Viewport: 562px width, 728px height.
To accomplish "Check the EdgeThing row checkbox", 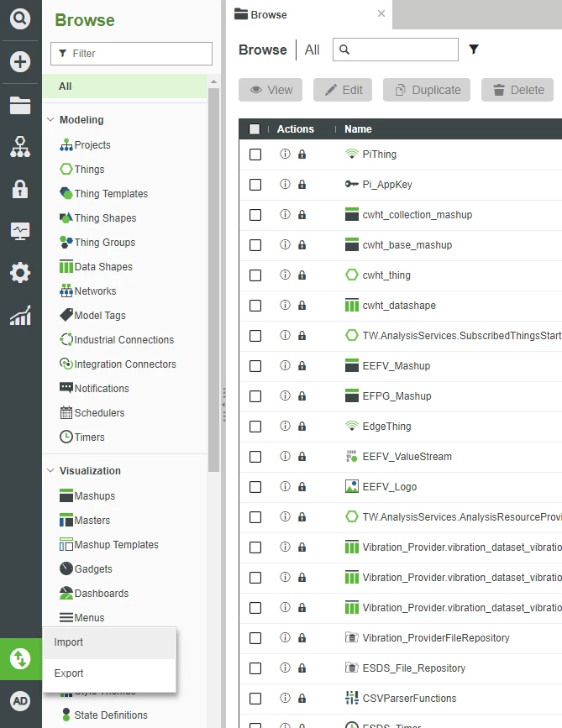I will click(x=255, y=427).
